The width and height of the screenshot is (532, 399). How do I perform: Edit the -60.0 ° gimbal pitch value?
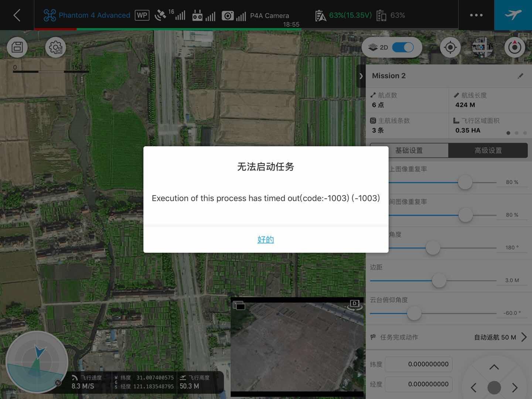(512, 313)
